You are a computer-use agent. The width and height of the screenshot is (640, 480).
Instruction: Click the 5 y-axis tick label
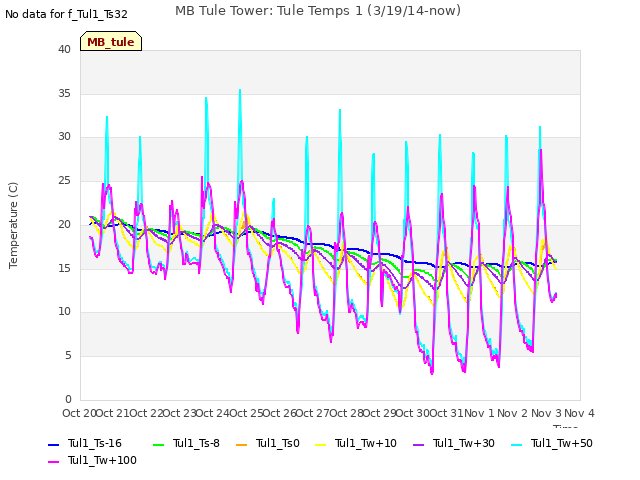(x=68, y=356)
